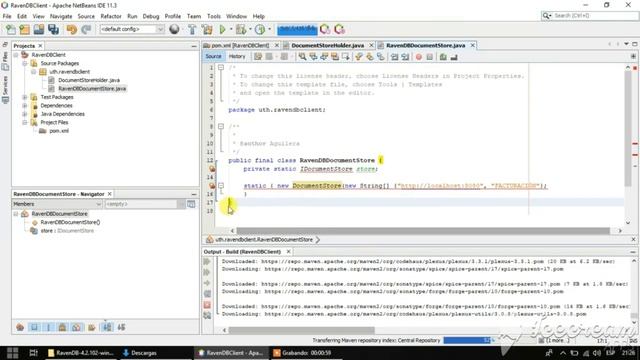Screen dimensions: 640x360
Task: Select Source view button
Action: coord(213,56)
